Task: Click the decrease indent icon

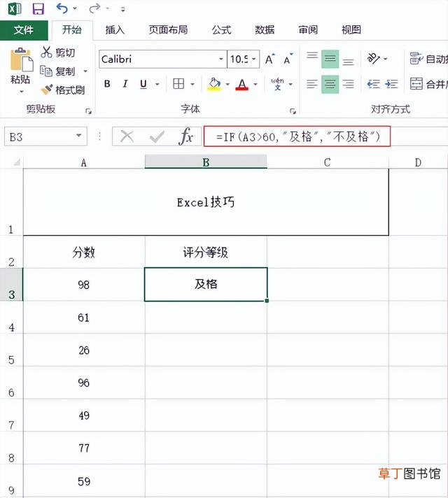Action: click(373, 84)
